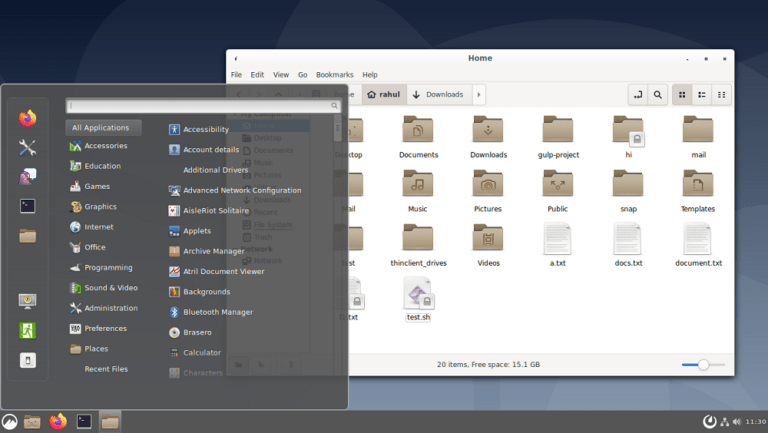Open the gulp-project folder
This screenshot has width=768, height=433.
point(557,136)
